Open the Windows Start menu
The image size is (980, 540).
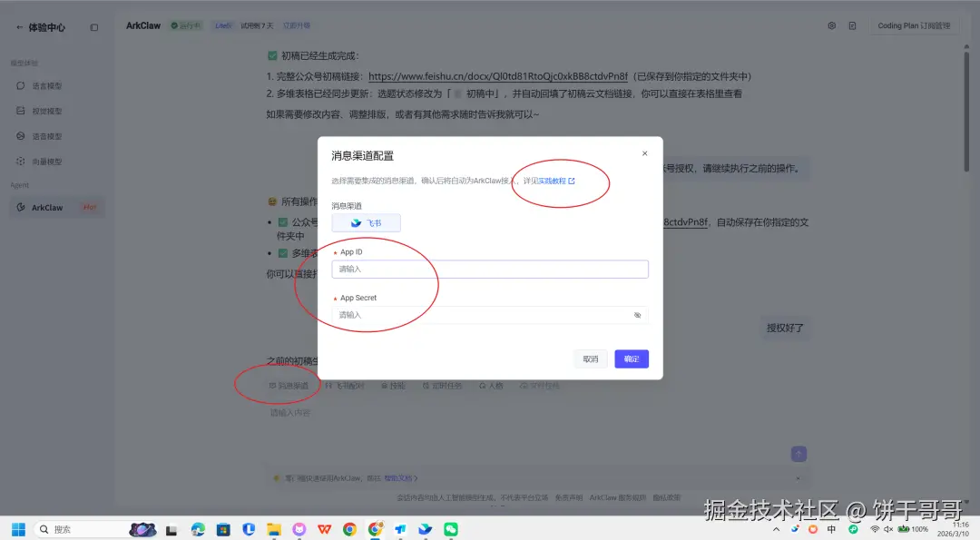tap(19, 529)
